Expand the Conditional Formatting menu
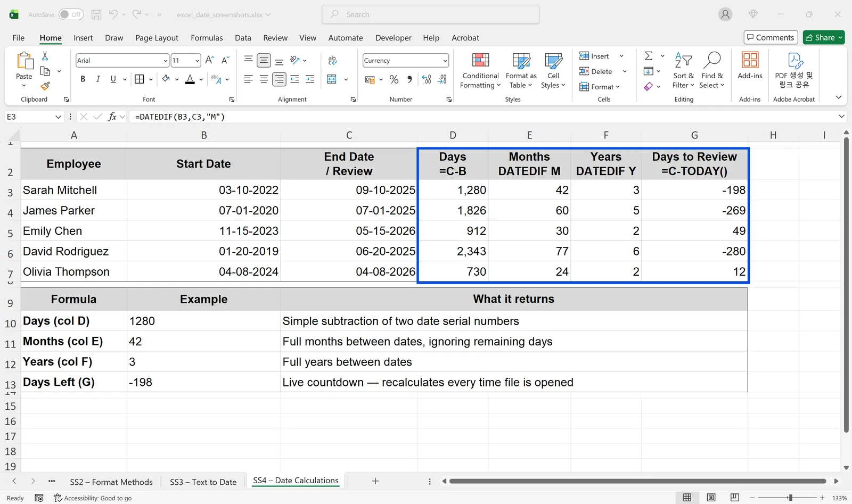Screen dimensions: 852x504 pos(480,71)
